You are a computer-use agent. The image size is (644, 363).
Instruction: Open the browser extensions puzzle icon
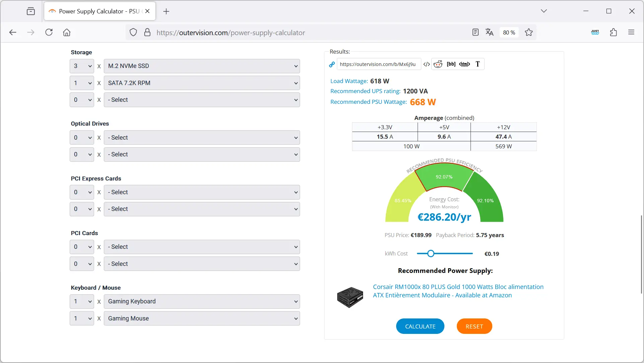[x=613, y=32]
